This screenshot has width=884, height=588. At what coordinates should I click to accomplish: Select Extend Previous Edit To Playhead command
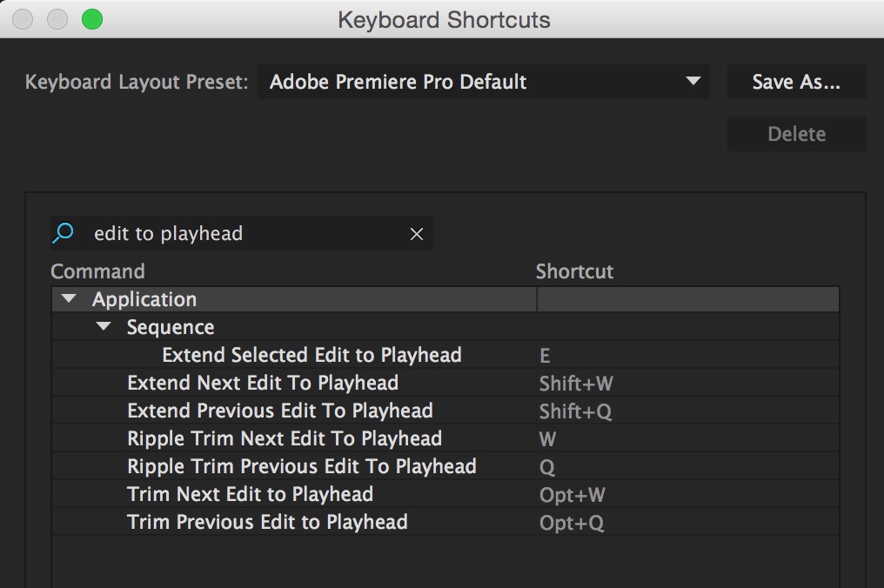(280, 411)
